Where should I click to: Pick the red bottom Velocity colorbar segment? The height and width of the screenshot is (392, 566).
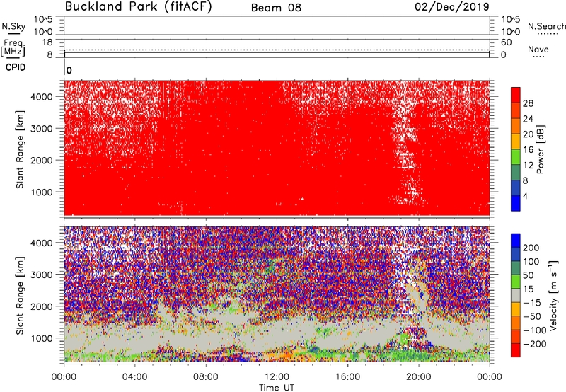pos(516,350)
